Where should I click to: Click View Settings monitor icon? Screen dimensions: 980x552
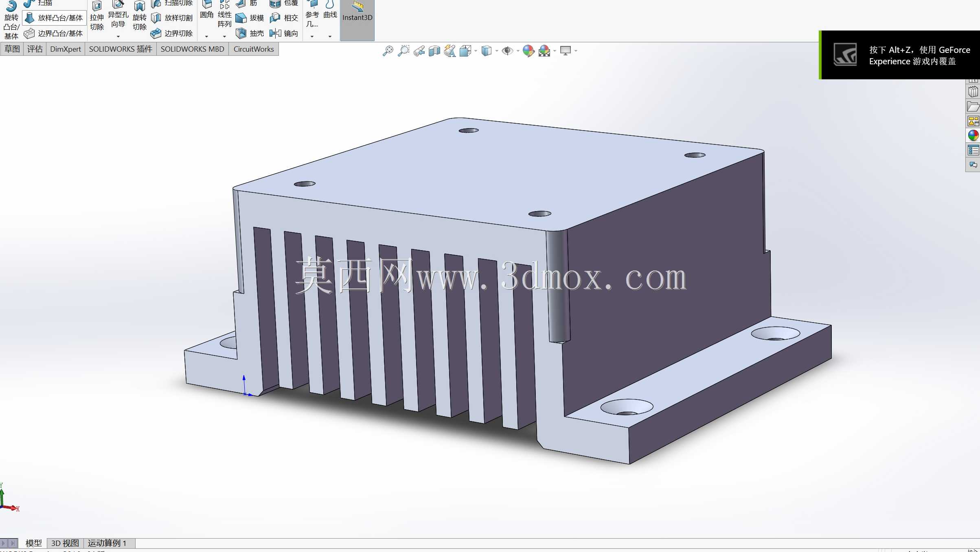click(x=566, y=51)
